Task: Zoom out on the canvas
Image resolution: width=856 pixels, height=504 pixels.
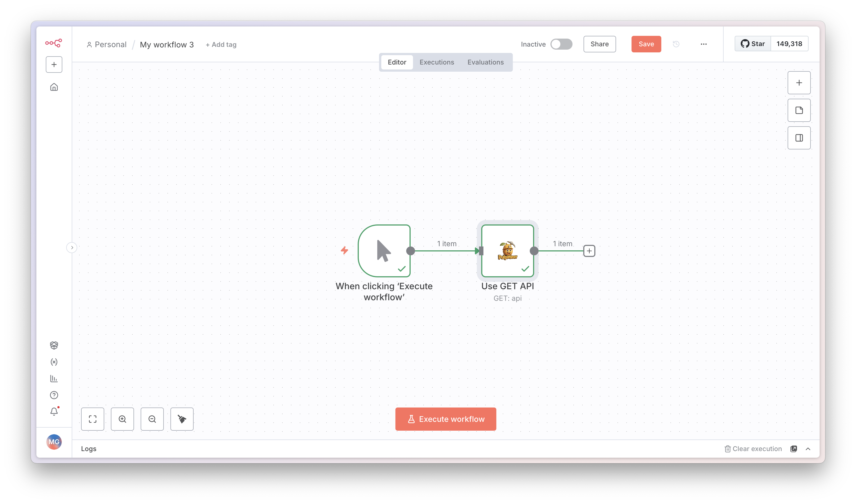Action: (152, 419)
